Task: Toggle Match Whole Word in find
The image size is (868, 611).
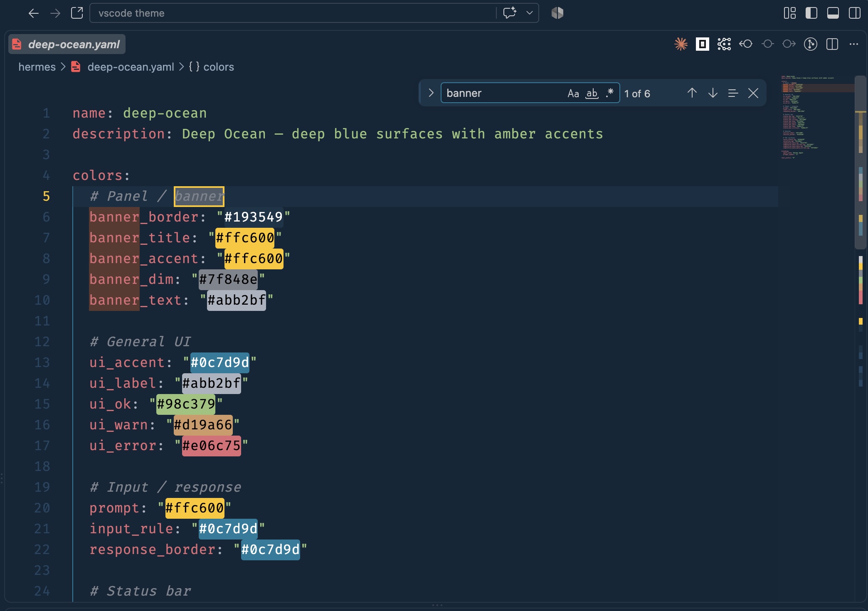Action: 592,93
